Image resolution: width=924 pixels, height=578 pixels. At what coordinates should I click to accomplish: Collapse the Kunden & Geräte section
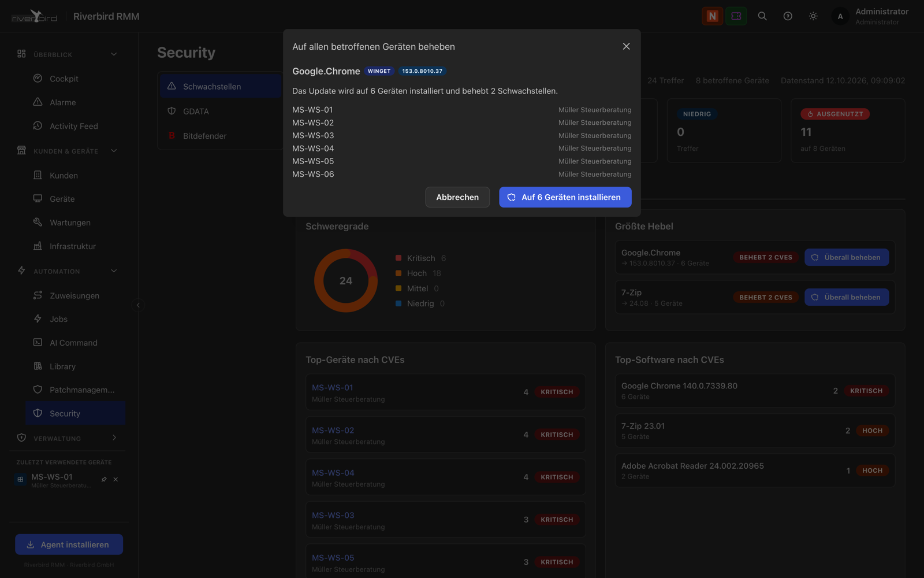[x=114, y=151]
